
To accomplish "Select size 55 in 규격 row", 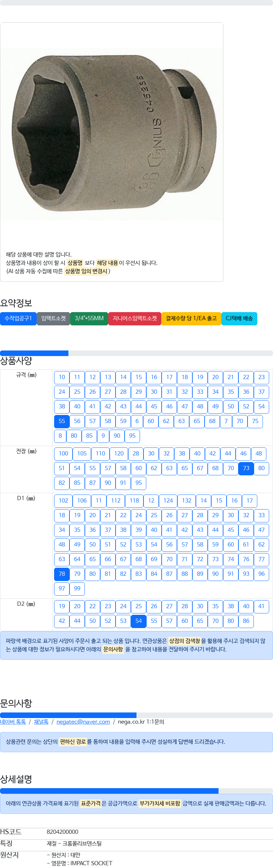I will (x=62, y=421).
